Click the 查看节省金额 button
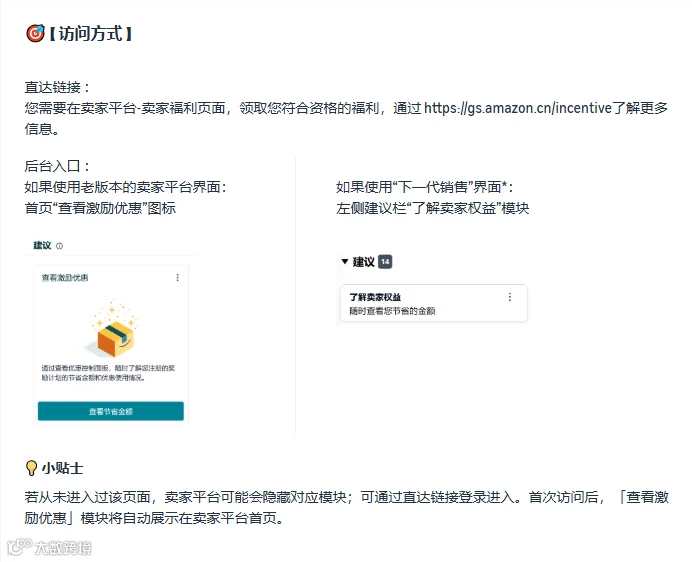This screenshot has width=692, height=562. coord(111,411)
